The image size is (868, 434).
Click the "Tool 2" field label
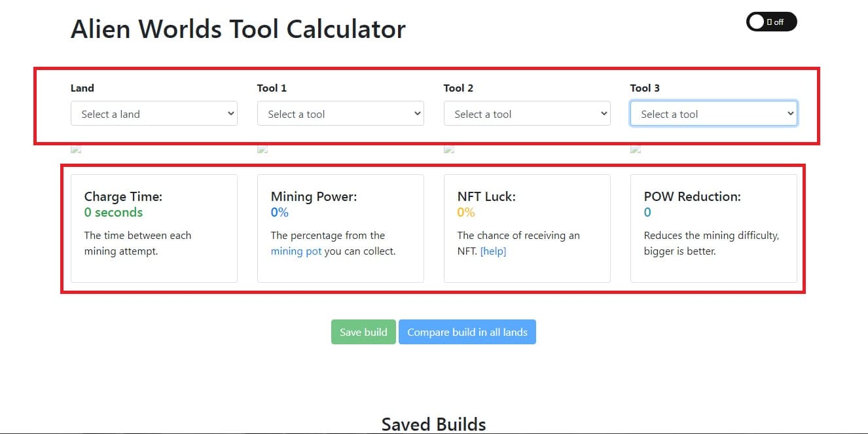pyautogui.click(x=458, y=88)
